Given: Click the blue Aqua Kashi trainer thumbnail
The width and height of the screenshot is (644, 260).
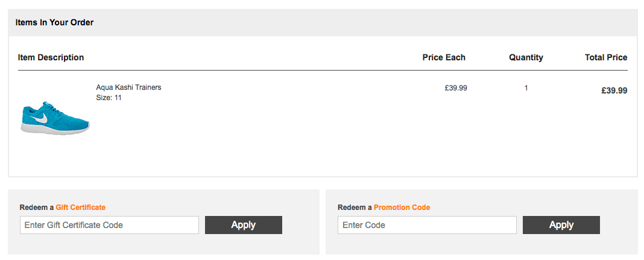Looking at the screenshot, I should point(55,118).
